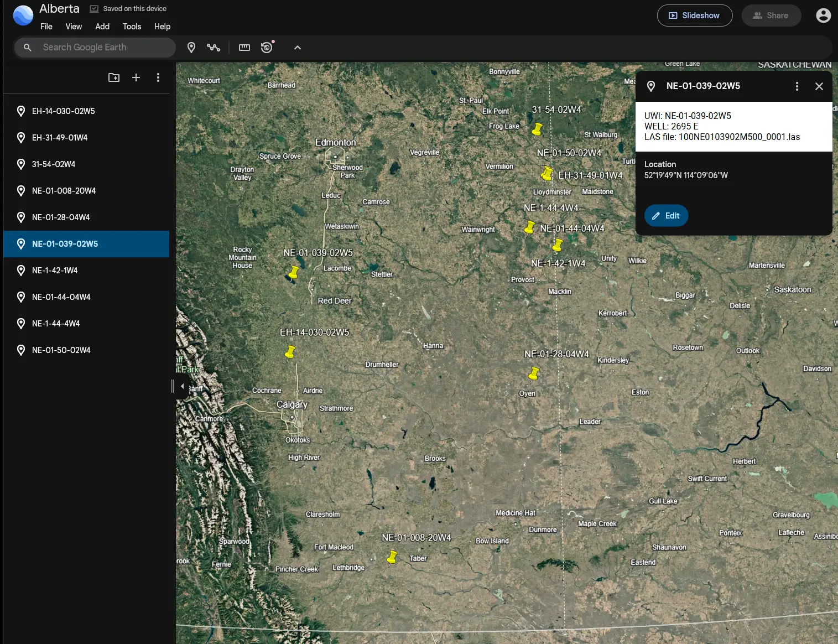838x644 pixels.
Task: Click the Add placemark pin icon in toolbar
Action: pyautogui.click(x=191, y=48)
